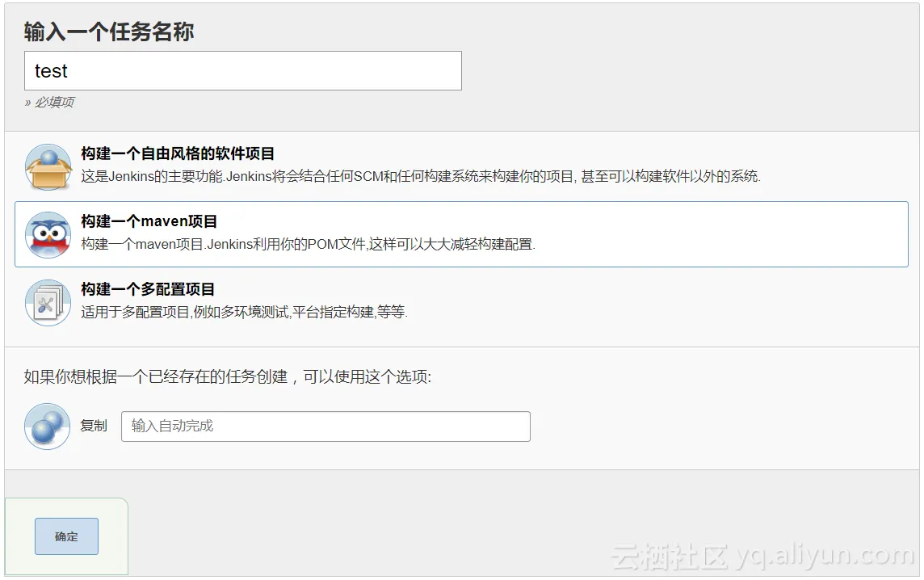
Task: Focus the task name field containing test
Action: 243,71
